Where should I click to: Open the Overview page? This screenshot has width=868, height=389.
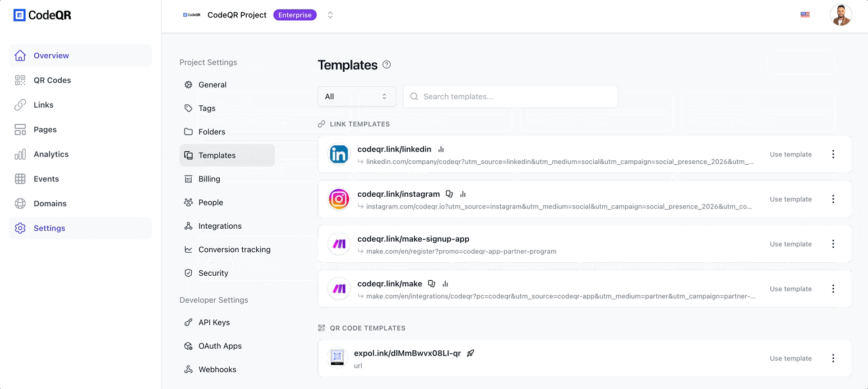(80, 55)
